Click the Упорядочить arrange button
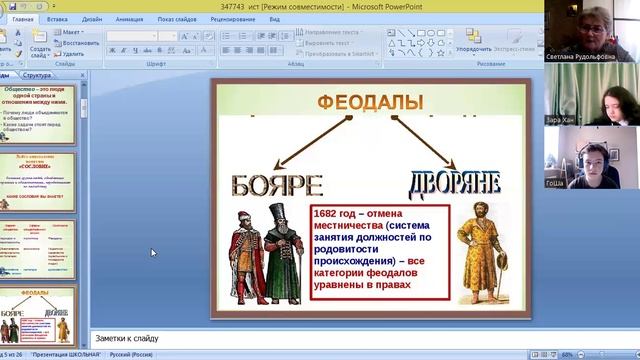The height and width of the screenshot is (360, 640). point(474,42)
